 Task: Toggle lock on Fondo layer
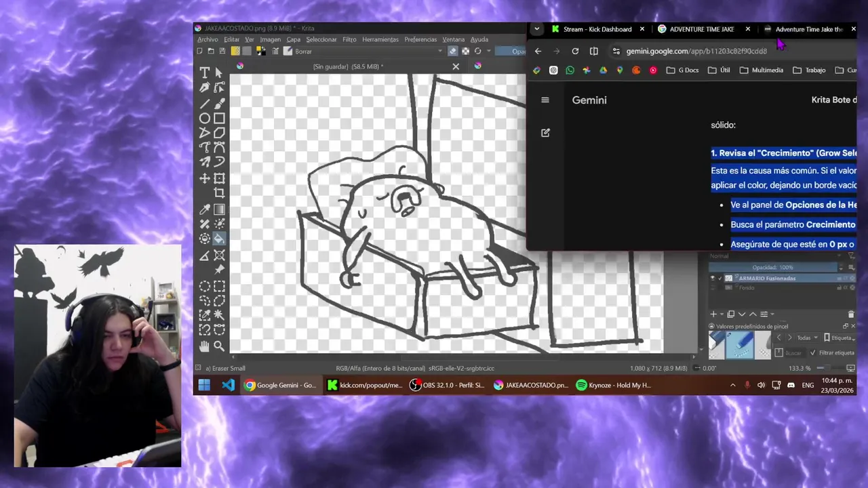click(840, 287)
